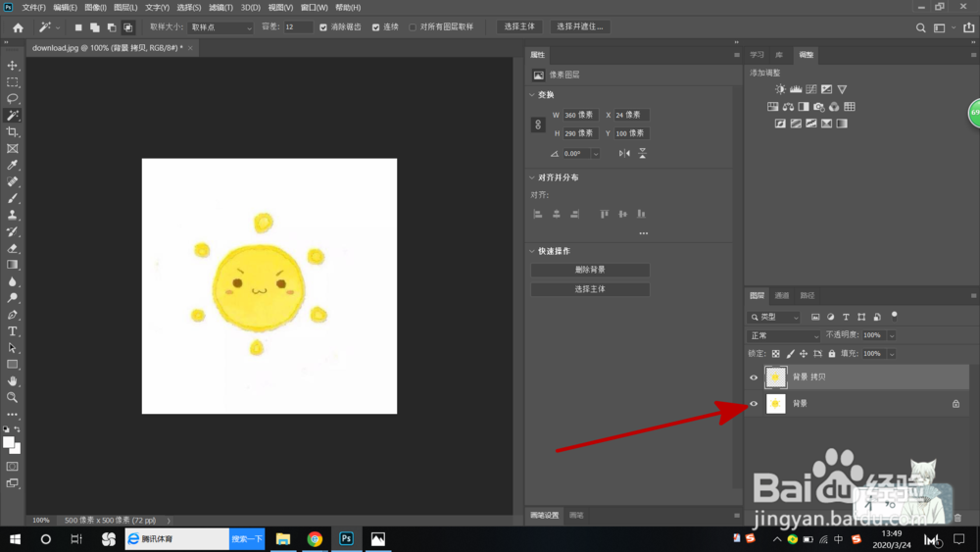
Task: Select the Zoom tool
Action: tap(12, 398)
